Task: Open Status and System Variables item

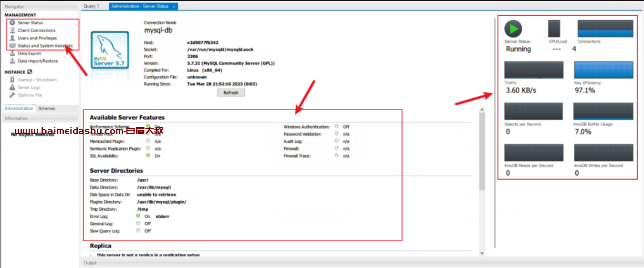Action: pyautogui.click(x=45, y=46)
